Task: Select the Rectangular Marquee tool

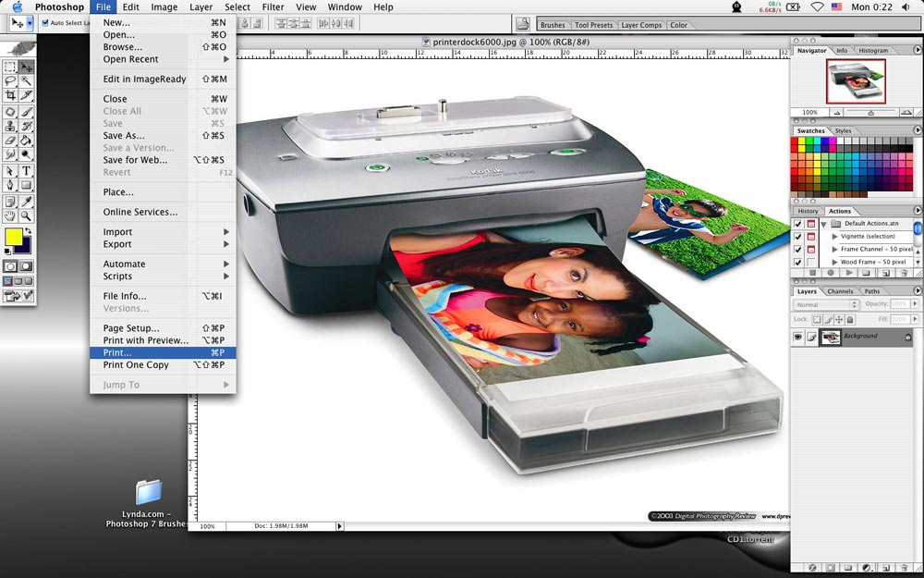Action: pos(10,67)
